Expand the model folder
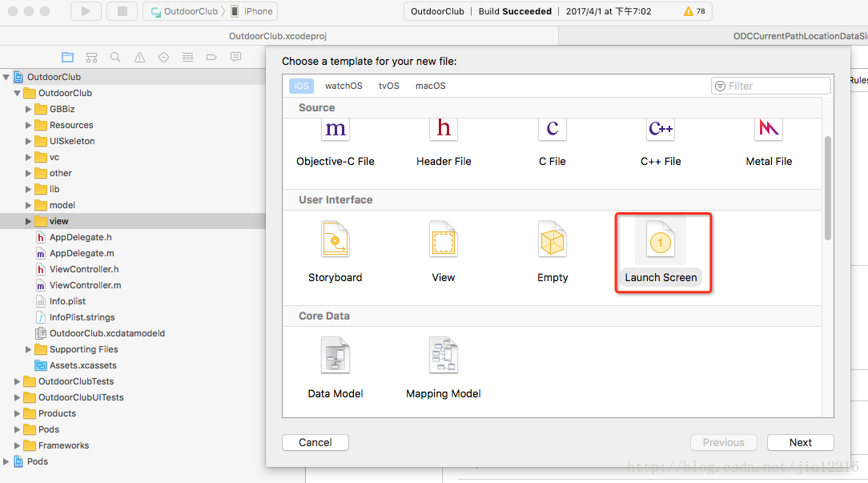The image size is (868, 483). 28,206
